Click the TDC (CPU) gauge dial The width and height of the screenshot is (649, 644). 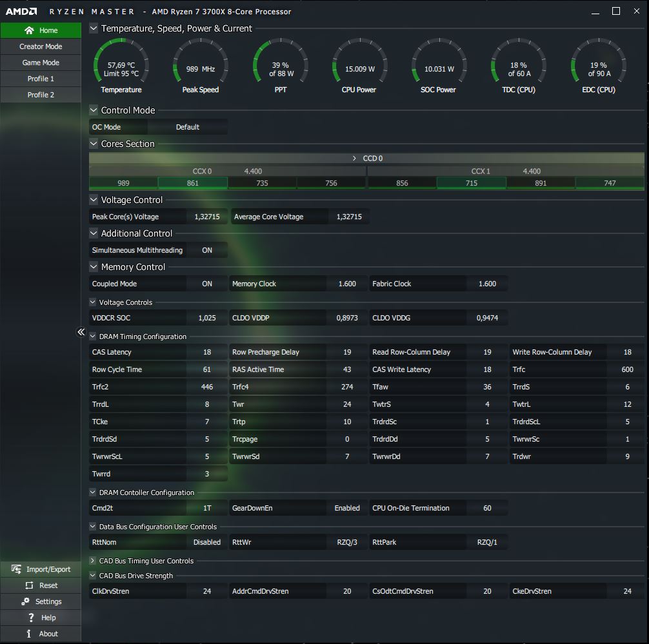coord(519,61)
